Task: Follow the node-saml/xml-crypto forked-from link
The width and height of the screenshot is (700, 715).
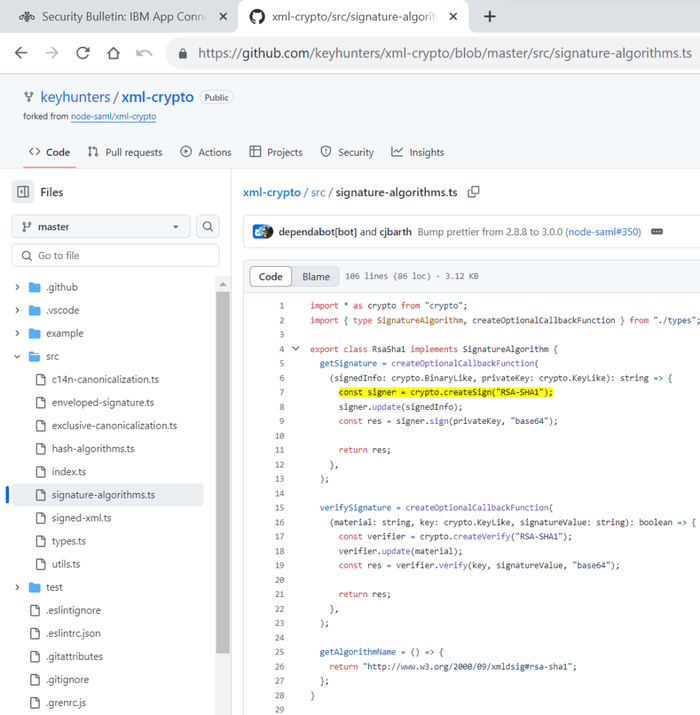Action: (x=114, y=116)
